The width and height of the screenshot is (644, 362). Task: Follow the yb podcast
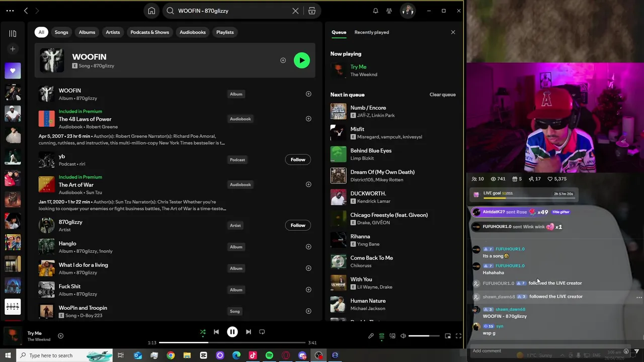(x=298, y=159)
